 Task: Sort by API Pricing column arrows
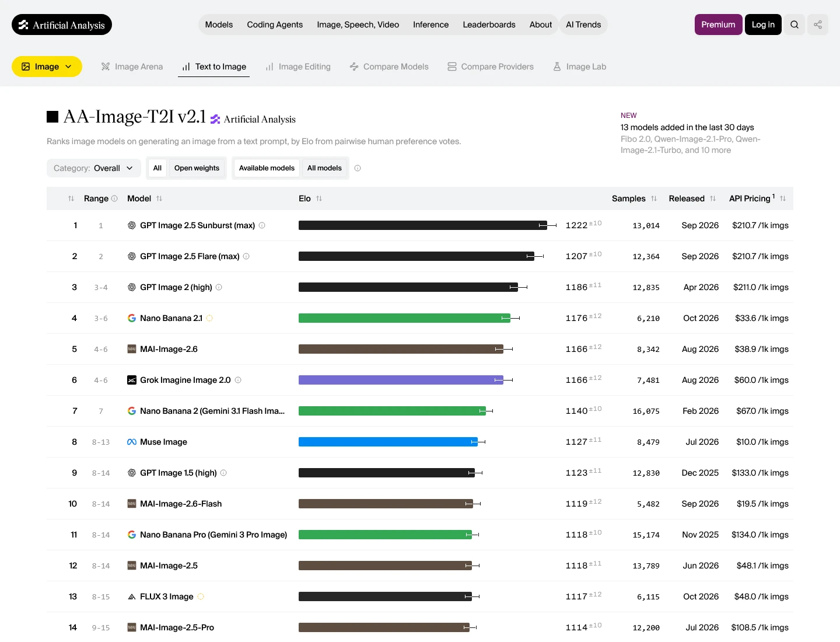[x=783, y=198]
